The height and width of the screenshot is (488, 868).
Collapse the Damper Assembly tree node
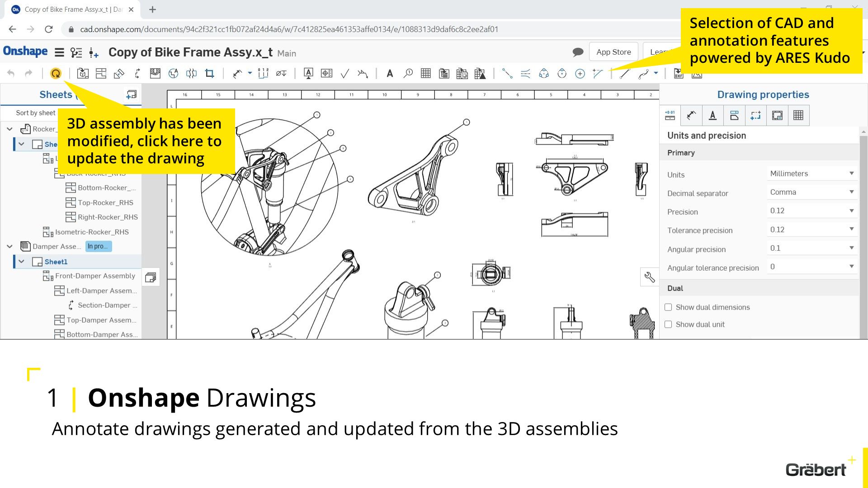(x=9, y=246)
